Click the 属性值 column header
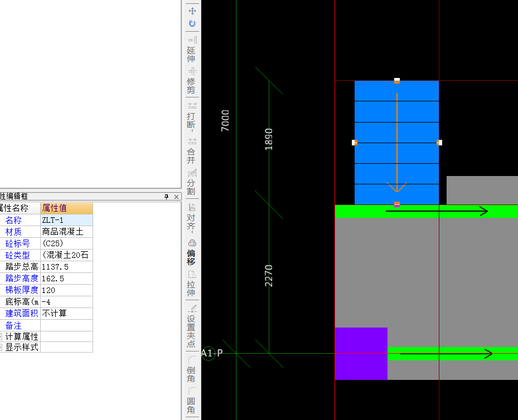The width and height of the screenshot is (518, 420). pos(66,208)
